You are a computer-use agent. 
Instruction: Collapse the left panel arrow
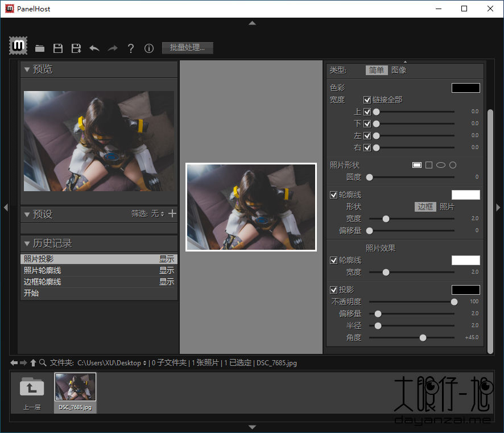tap(6, 208)
